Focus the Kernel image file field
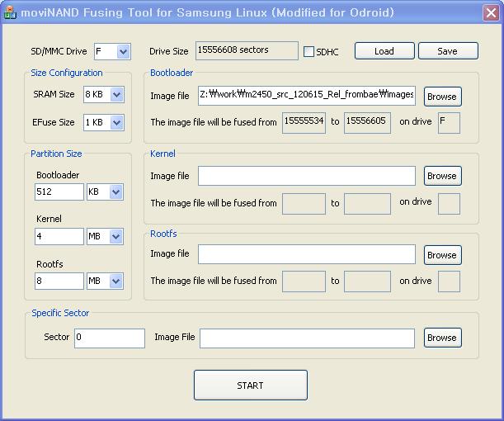 coord(307,176)
